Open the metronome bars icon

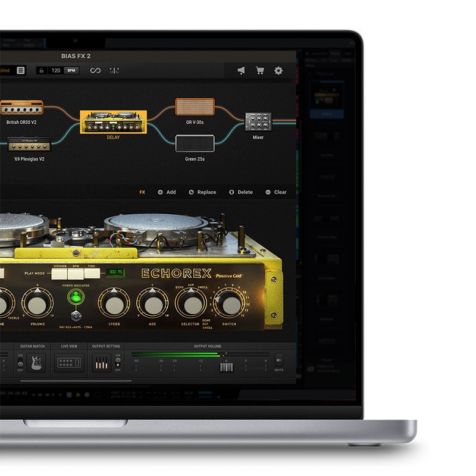(x=114, y=70)
